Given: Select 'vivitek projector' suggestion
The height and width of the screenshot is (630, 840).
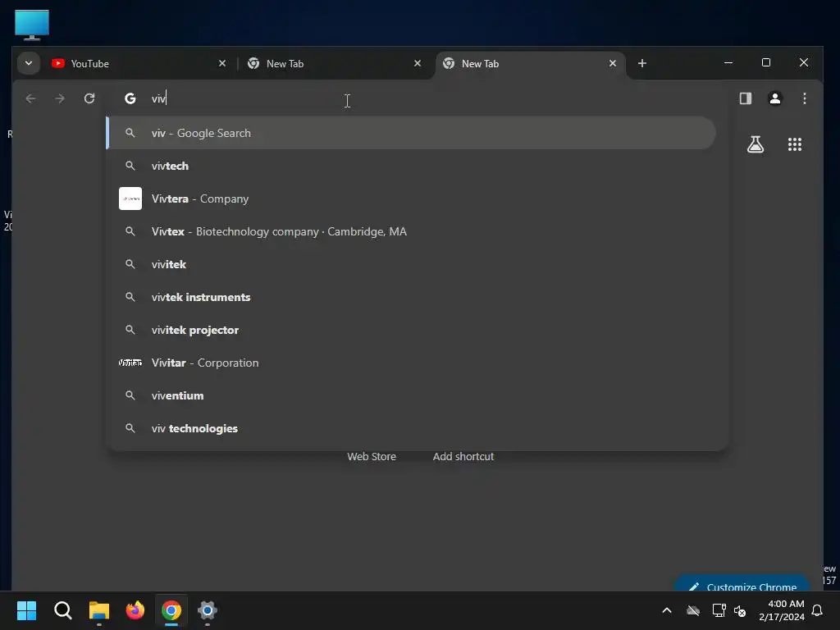Looking at the screenshot, I should 411,330.
